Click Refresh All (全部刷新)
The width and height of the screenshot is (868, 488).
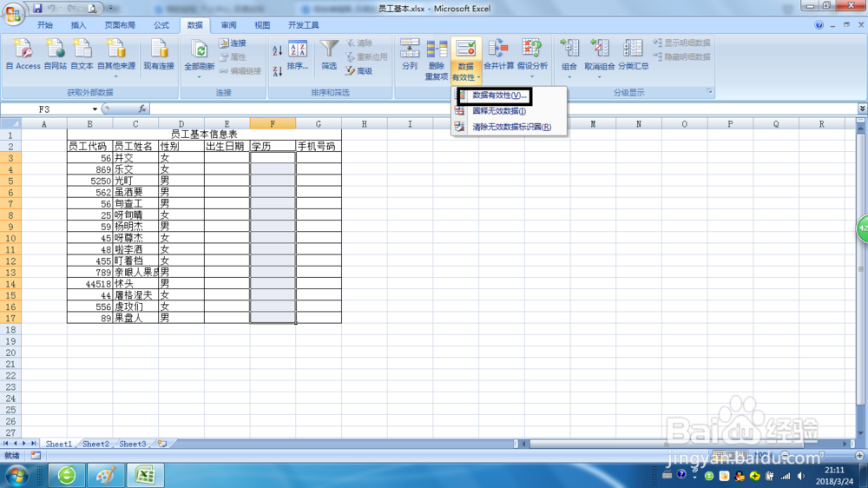click(x=200, y=58)
